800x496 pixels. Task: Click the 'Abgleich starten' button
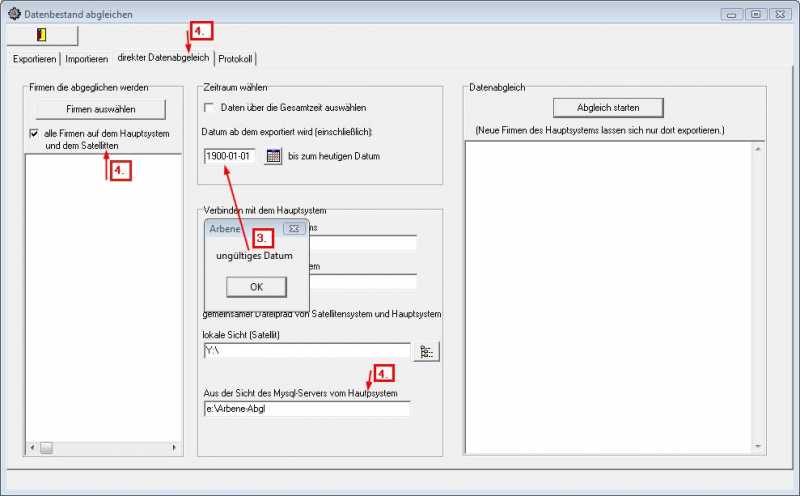tap(608, 107)
